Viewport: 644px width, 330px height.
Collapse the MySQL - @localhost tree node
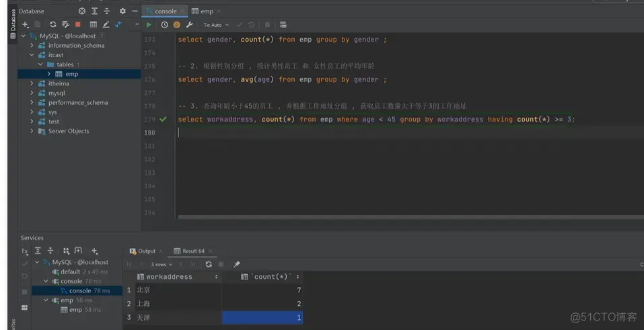coord(24,36)
